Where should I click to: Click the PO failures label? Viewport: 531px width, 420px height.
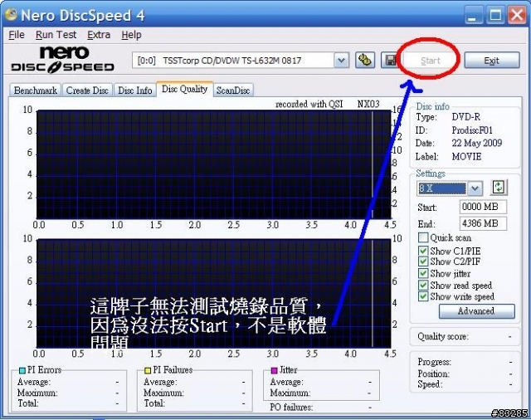pos(291,407)
